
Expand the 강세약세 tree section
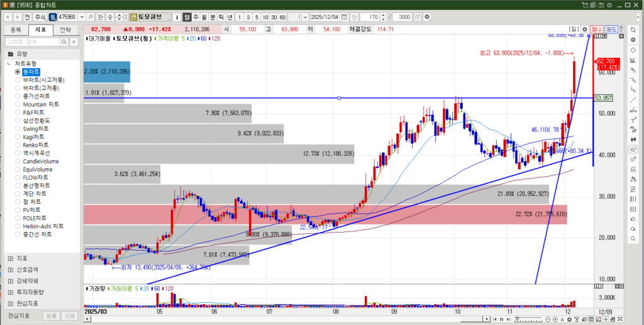pos(10,280)
